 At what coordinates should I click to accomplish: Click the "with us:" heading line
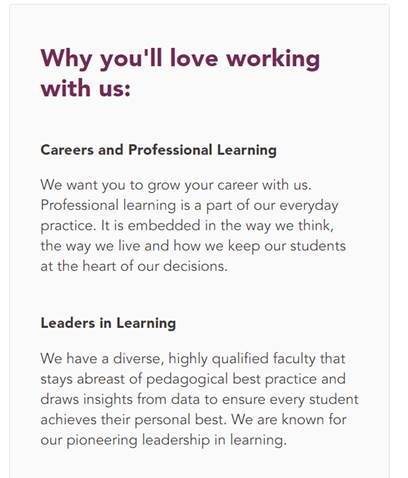86,89
